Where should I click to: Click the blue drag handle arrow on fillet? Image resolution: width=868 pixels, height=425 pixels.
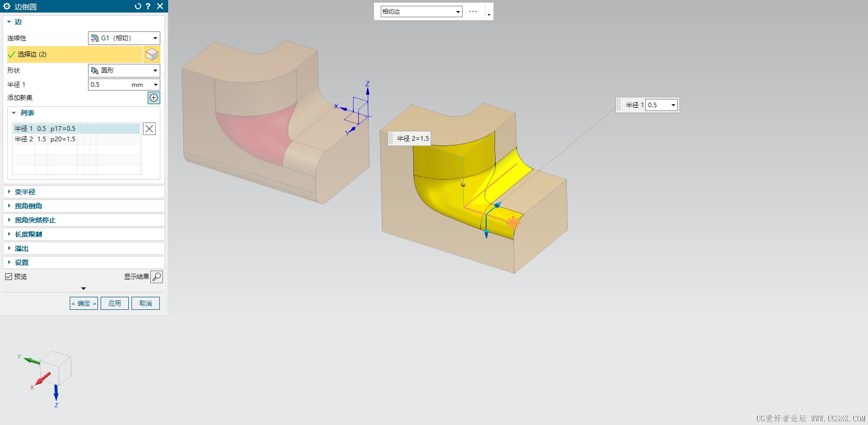[x=487, y=233]
